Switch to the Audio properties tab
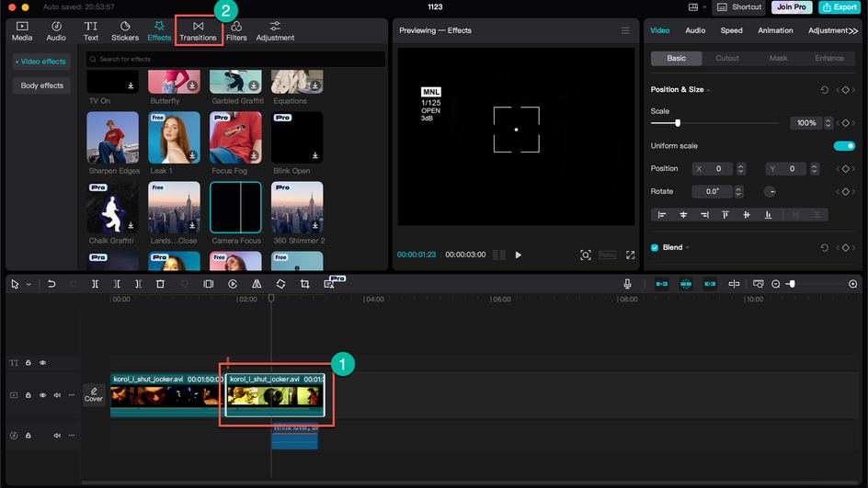868x488 pixels. [695, 30]
